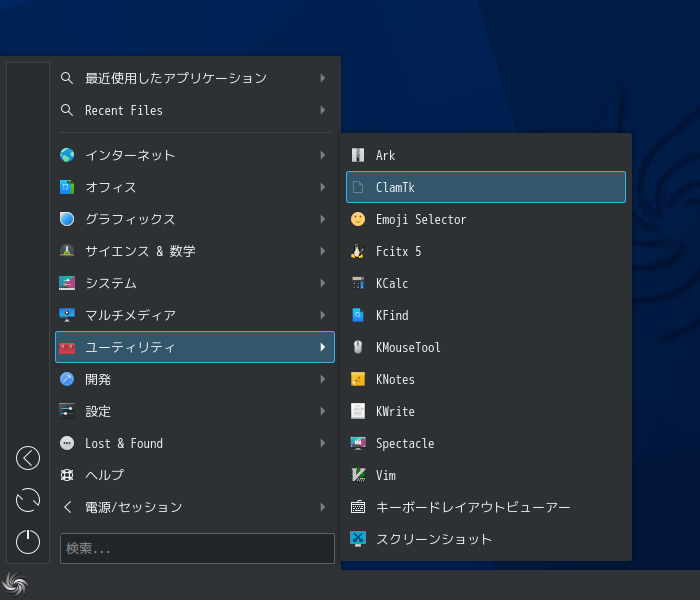Click the Lost & Found ellipsis icon
Viewport: 700px width, 600px height.
tap(67, 443)
